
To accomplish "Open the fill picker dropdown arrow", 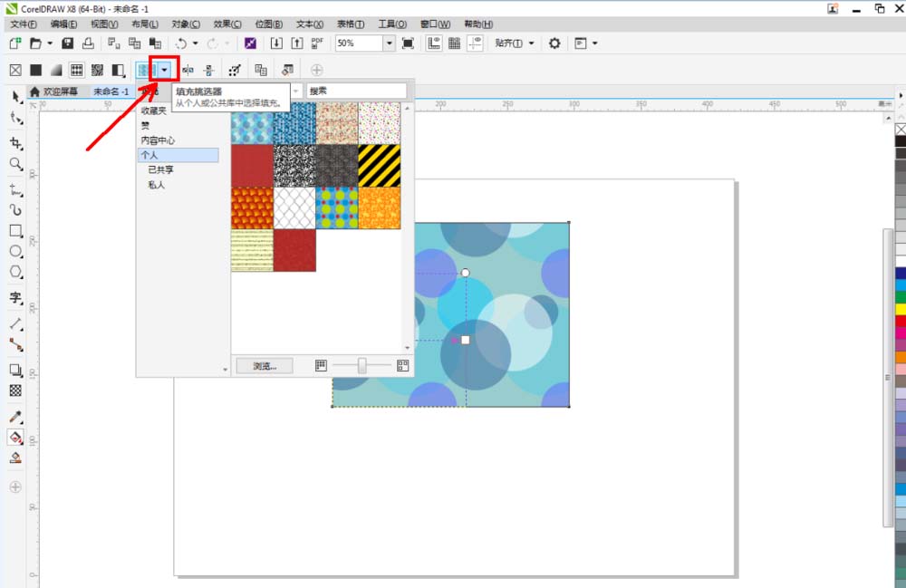I will click(164, 70).
